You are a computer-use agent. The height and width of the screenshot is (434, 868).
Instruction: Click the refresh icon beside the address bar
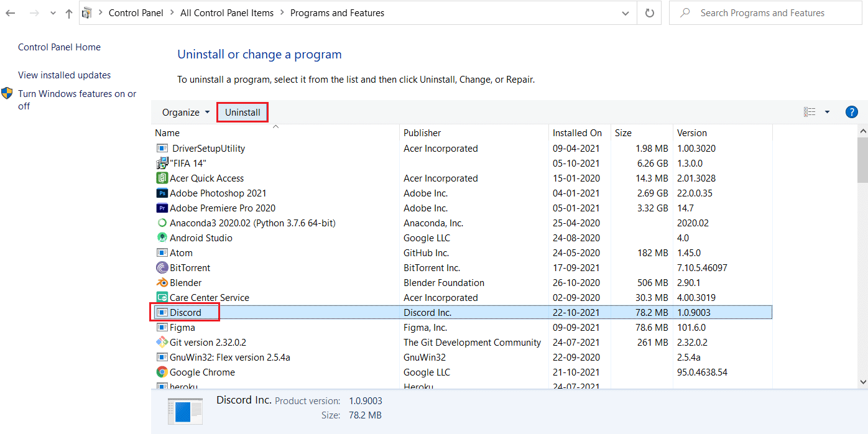point(649,12)
